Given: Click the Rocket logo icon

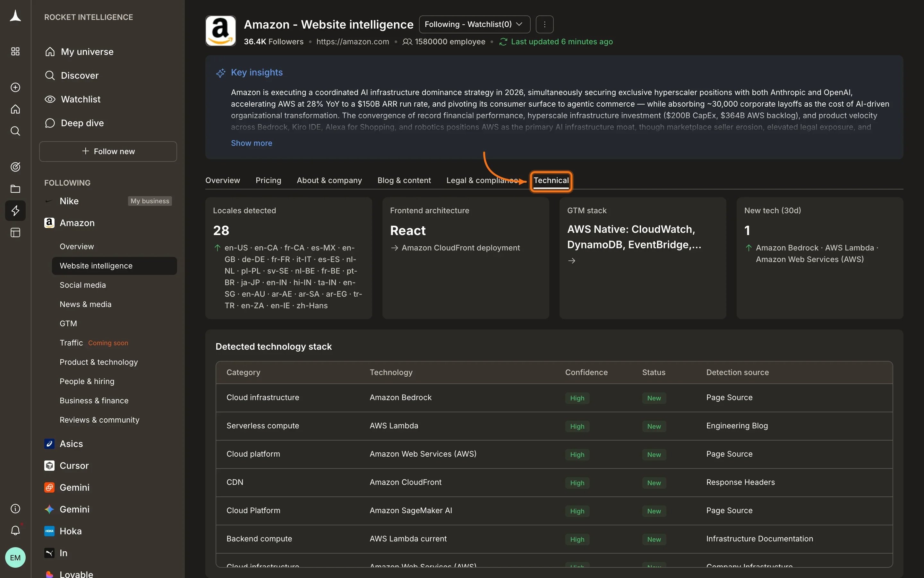Looking at the screenshot, I should (15, 16).
